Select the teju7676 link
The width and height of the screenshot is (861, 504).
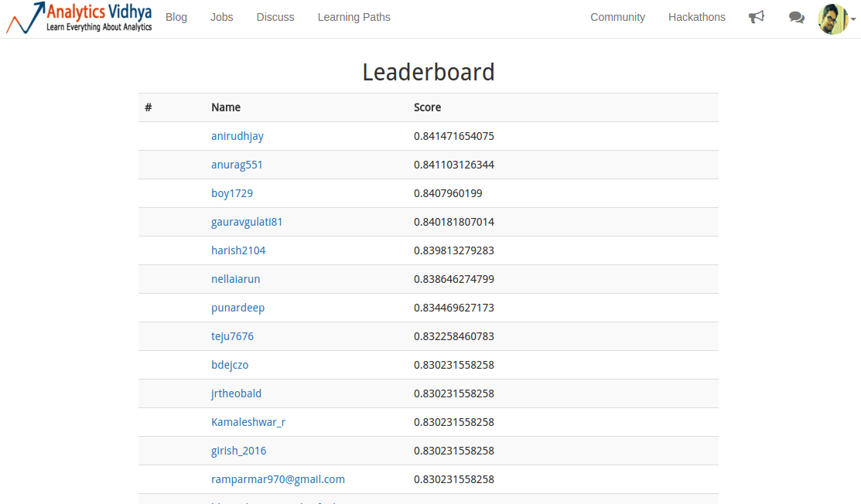232,336
